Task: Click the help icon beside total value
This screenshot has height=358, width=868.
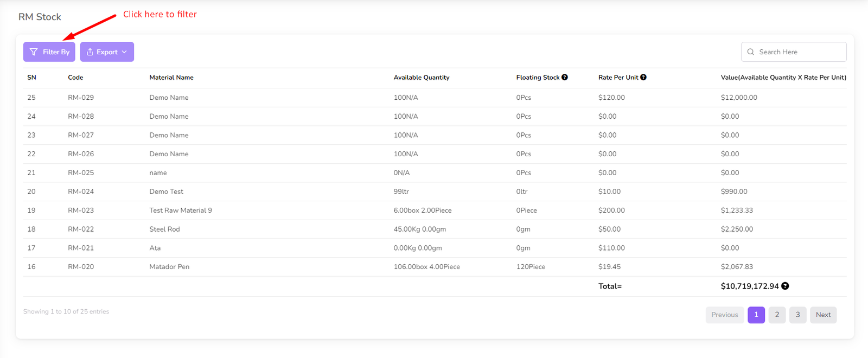Action: pos(785,286)
